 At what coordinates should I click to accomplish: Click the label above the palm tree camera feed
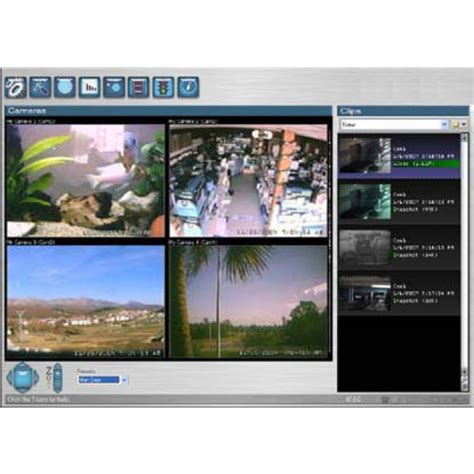pyautogui.click(x=193, y=242)
